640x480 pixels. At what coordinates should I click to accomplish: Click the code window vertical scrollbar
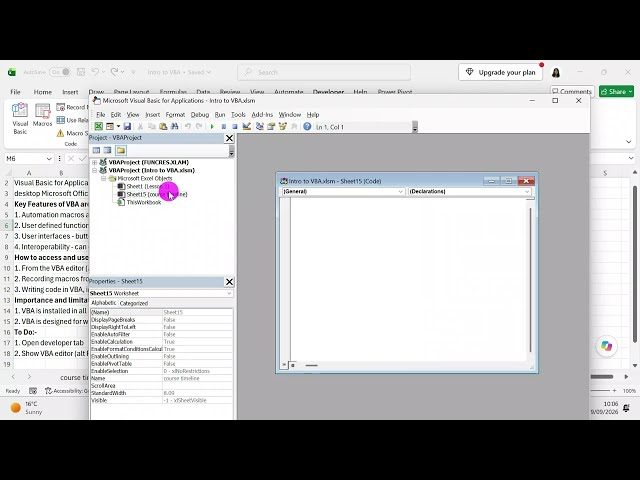[530, 280]
